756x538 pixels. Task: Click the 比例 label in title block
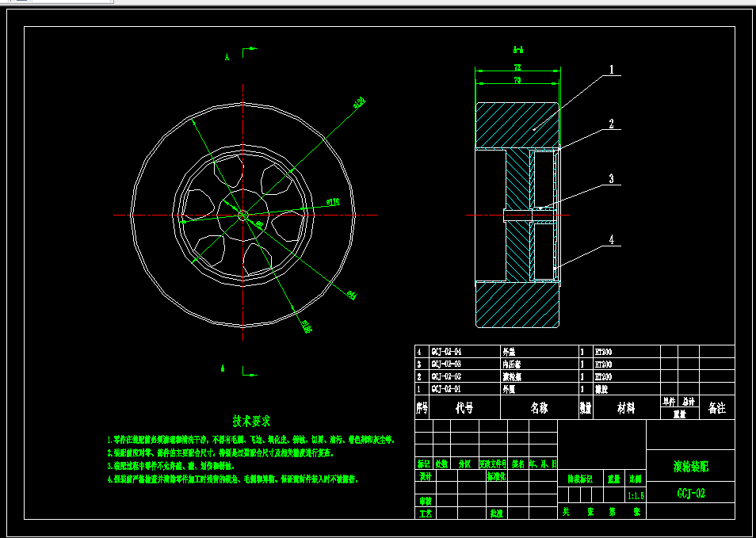(x=636, y=479)
